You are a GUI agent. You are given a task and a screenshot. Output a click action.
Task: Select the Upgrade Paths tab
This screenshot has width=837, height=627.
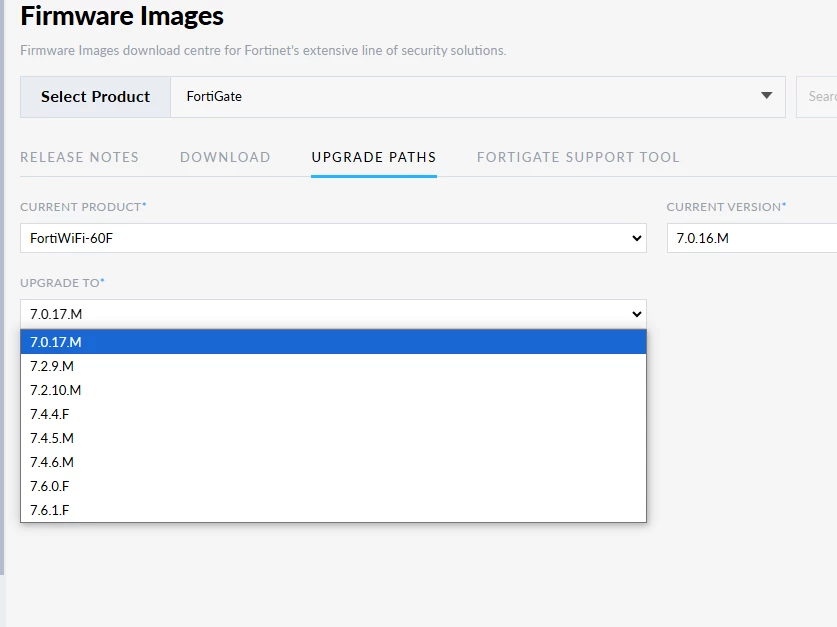click(x=374, y=157)
